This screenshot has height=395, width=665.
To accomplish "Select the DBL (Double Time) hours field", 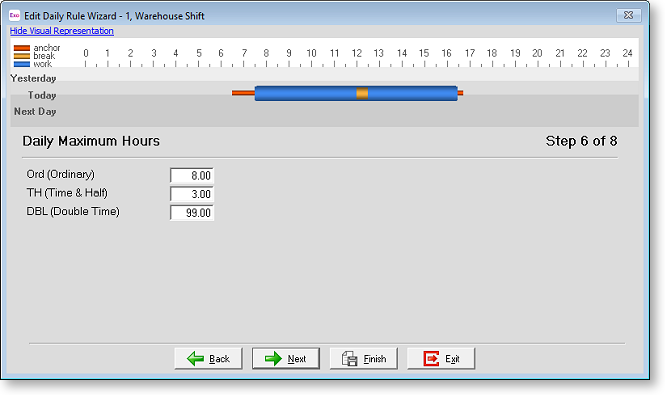I will [192, 213].
